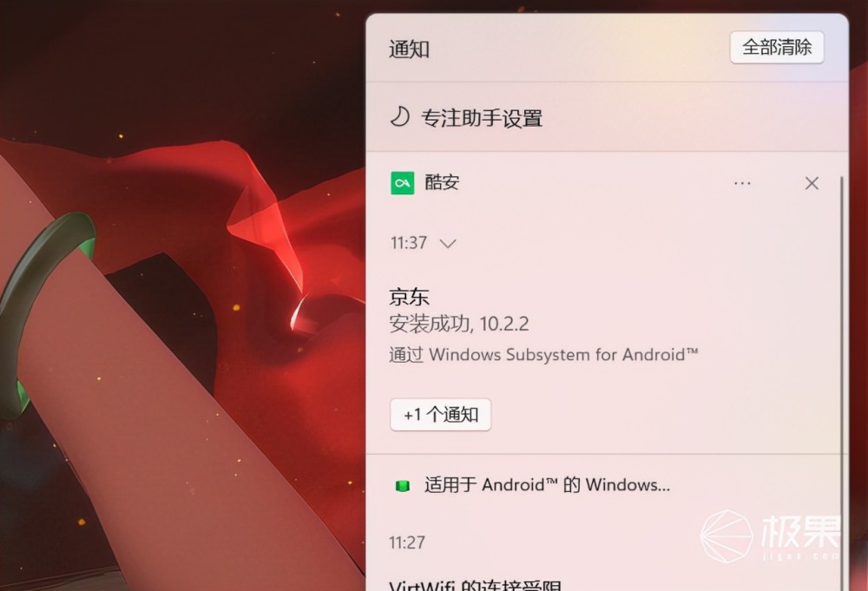
Task: Click the focus assist moon icon
Action: pyautogui.click(x=399, y=117)
